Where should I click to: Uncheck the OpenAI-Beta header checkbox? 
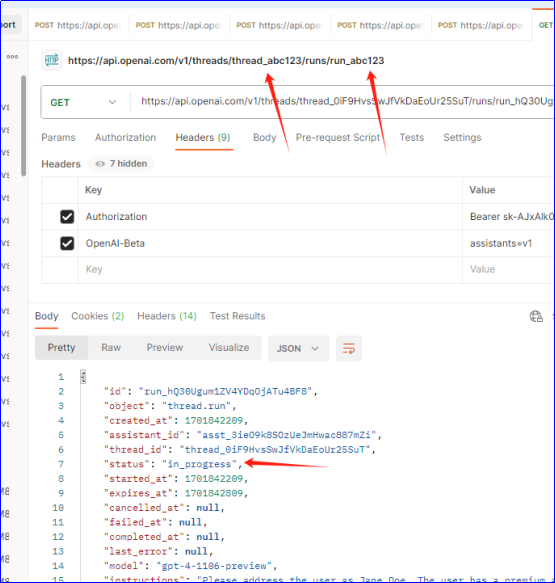click(67, 244)
